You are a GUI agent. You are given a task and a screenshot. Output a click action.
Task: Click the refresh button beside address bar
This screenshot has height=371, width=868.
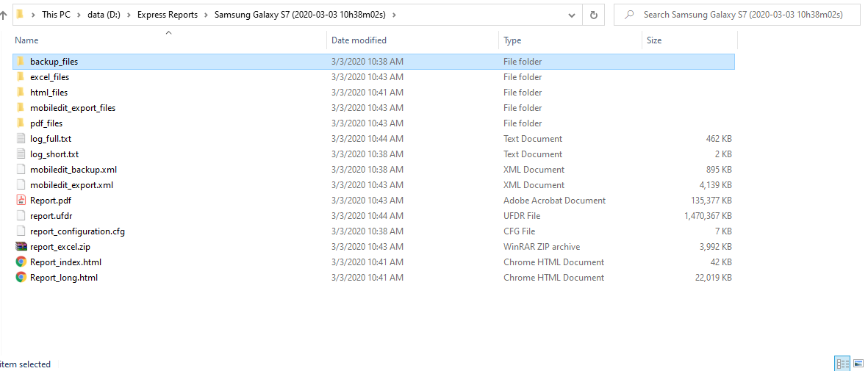pos(593,15)
